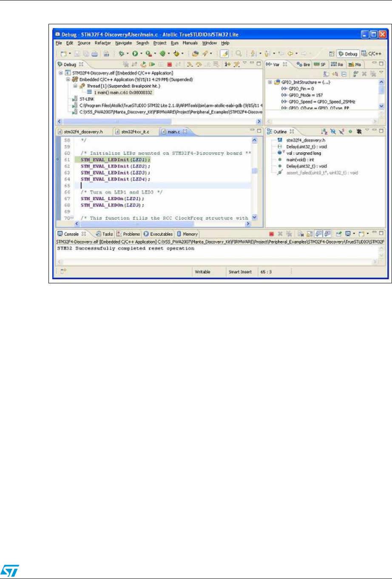
Task: Click the editor's vertical scrollbar down arrow
Action: point(255,217)
